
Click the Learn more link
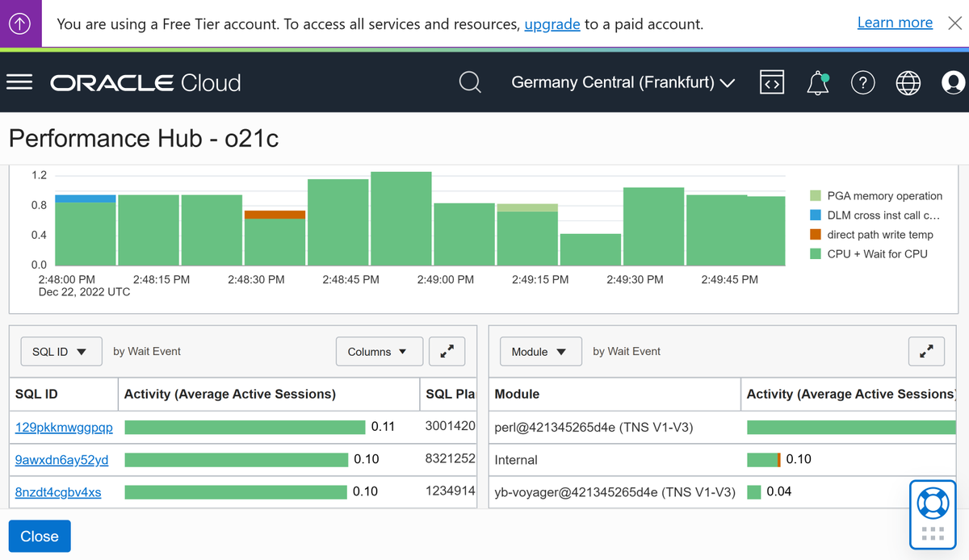(x=895, y=23)
